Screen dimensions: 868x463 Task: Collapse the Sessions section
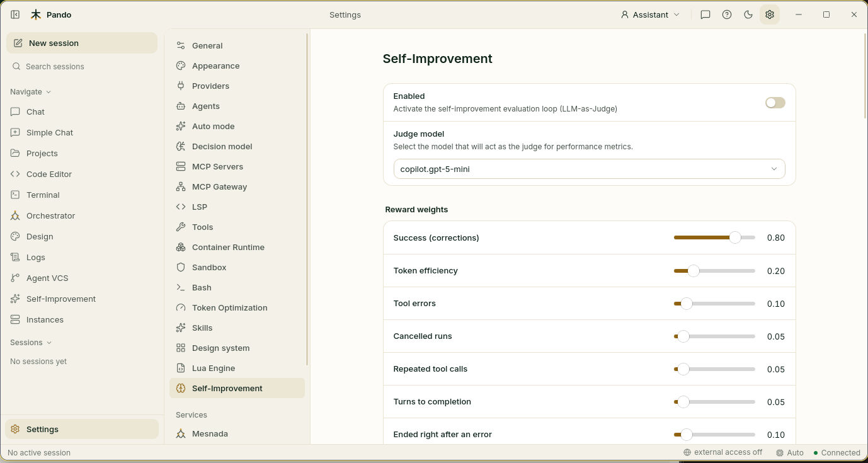point(30,342)
